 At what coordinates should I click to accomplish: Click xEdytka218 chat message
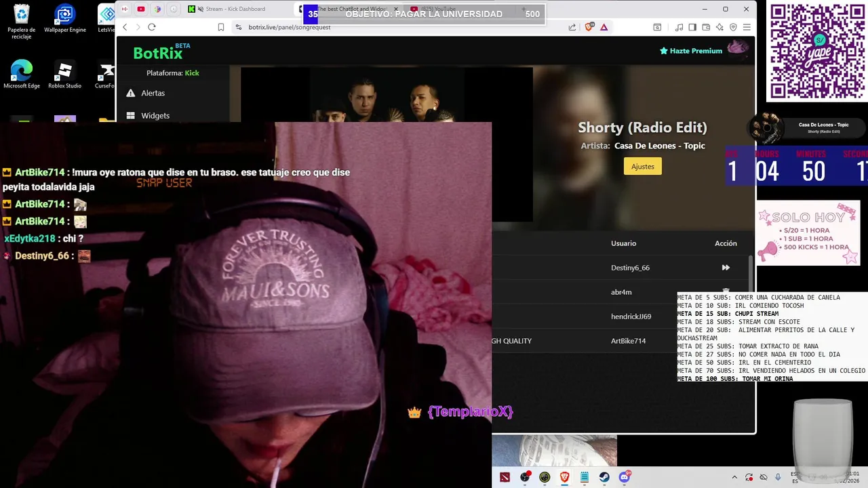coord(43,239)
